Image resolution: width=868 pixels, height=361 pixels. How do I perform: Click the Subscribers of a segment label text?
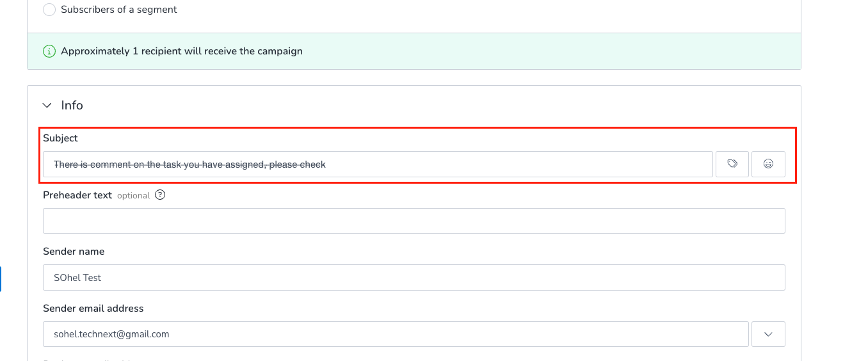point(119,10)
